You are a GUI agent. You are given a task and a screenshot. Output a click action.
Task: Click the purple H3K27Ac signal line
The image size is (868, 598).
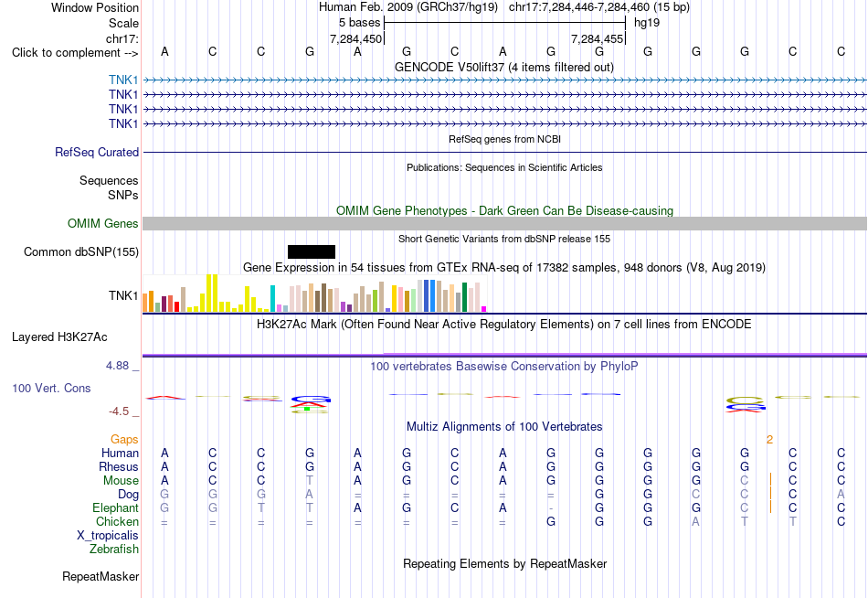click(504, 355)
